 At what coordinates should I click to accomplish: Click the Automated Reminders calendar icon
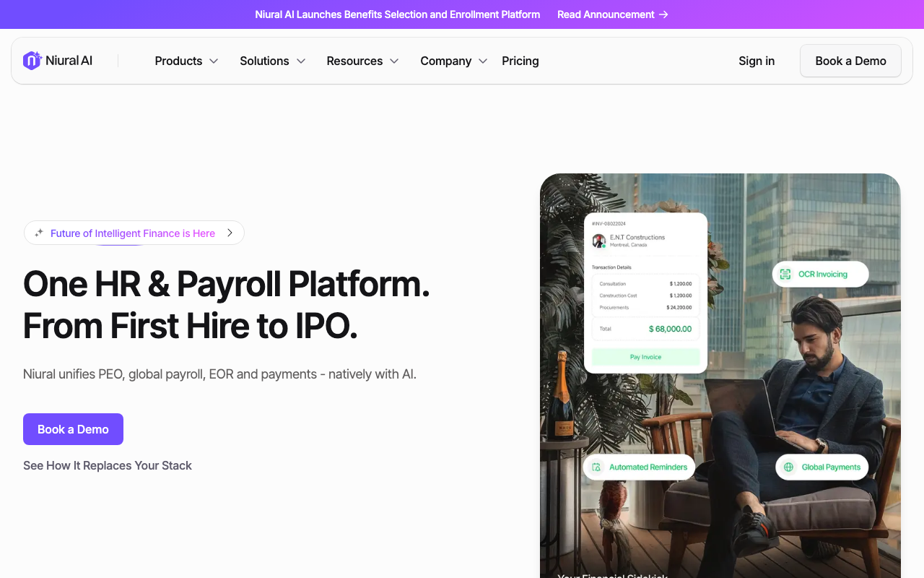click(596, 467)
